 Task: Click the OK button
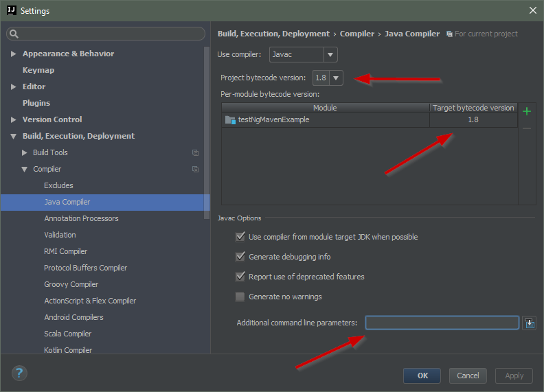[x=422, y=376]
